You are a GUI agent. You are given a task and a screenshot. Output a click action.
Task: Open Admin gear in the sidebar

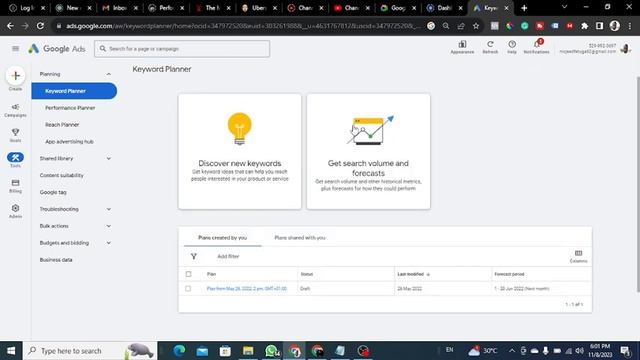point(16,211)
